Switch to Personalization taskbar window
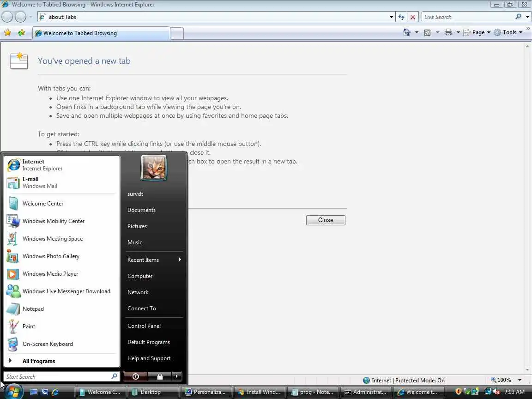532x399 pixels. point(206,392)
